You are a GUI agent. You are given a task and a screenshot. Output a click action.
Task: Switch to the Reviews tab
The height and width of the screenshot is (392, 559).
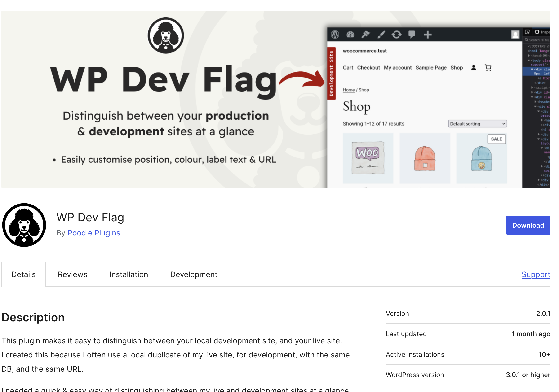coord(73,274)
